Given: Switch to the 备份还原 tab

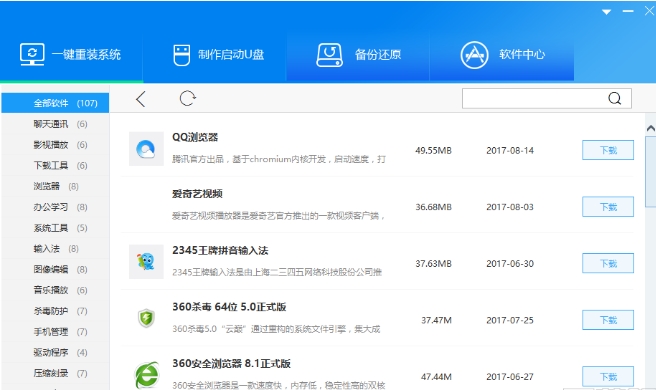Looking at the screenshot, I should [358, 55].
